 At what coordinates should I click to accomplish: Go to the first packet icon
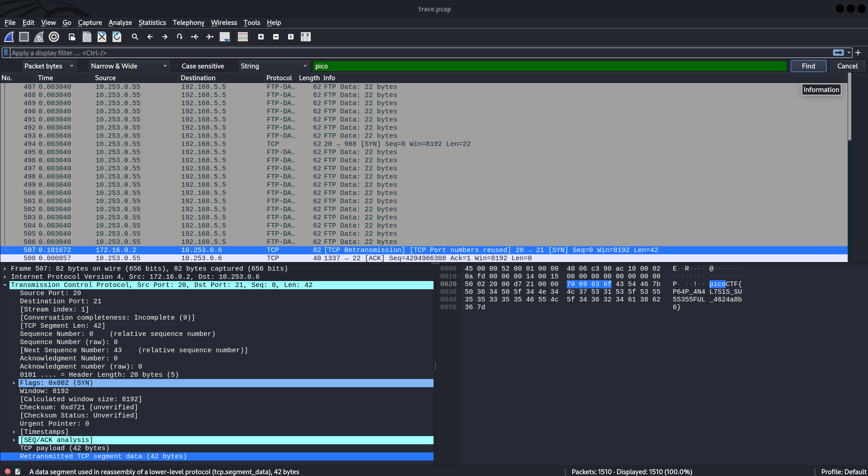coord(195,37)
